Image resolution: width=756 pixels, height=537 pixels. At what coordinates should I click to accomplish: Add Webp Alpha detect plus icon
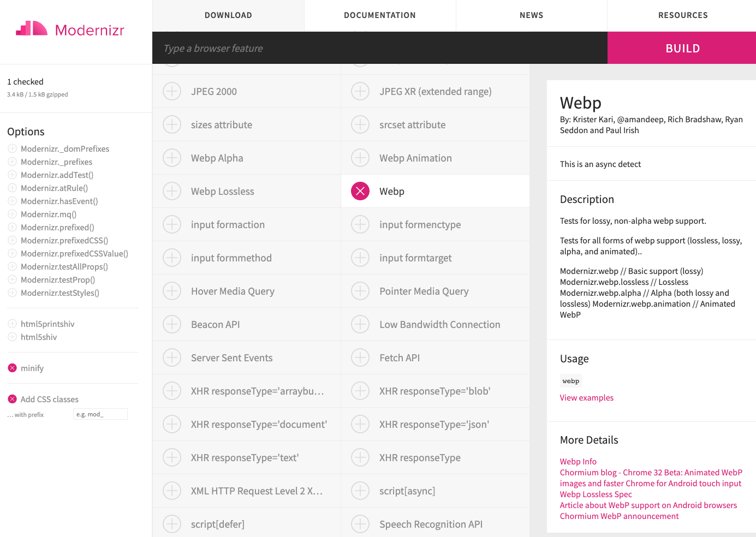(172, 158)
